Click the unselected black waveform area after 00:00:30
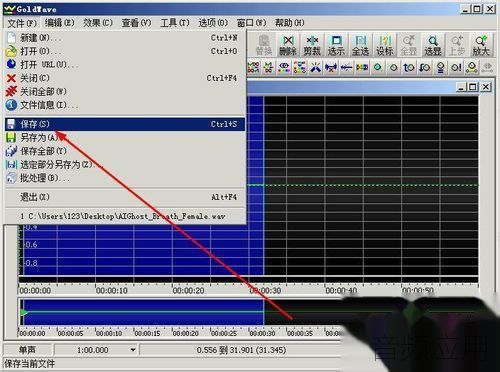Screen dimensions: 500x372 (371, 185)
